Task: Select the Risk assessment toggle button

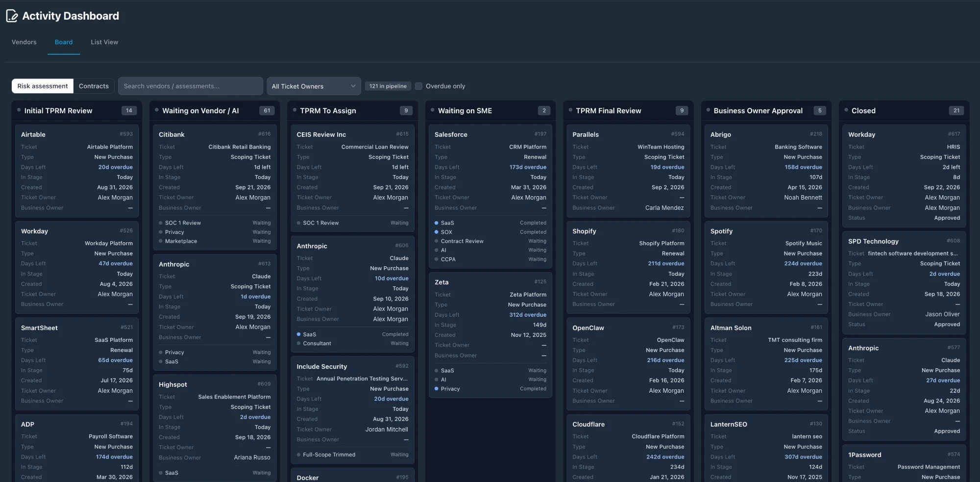Action: [x=43, y=86]
